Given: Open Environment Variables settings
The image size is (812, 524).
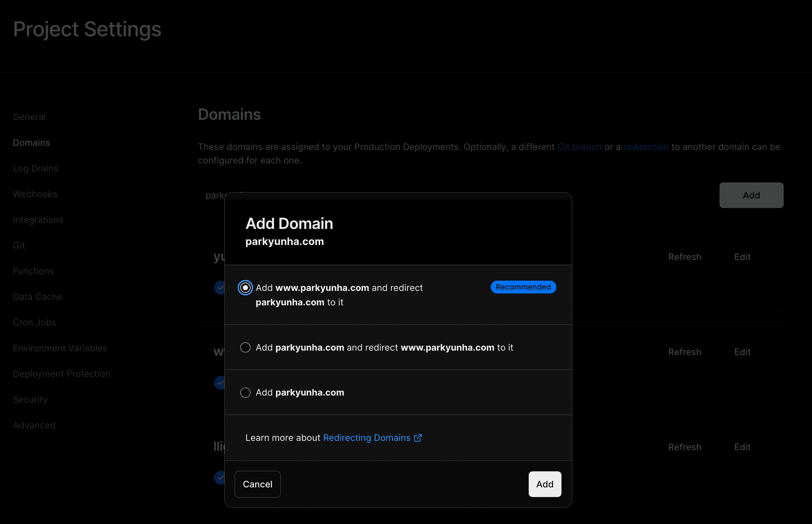Looking at the screenshot, I should coord(60,348).
